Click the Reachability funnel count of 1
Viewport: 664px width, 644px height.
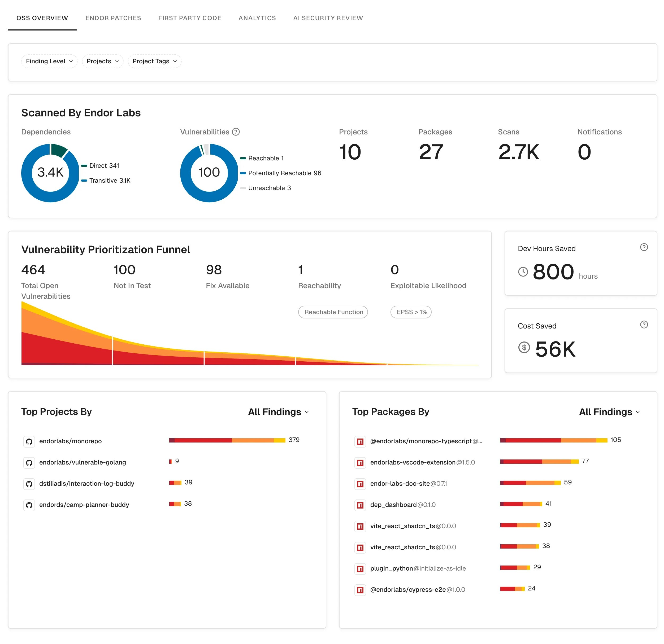pos(301,270)
